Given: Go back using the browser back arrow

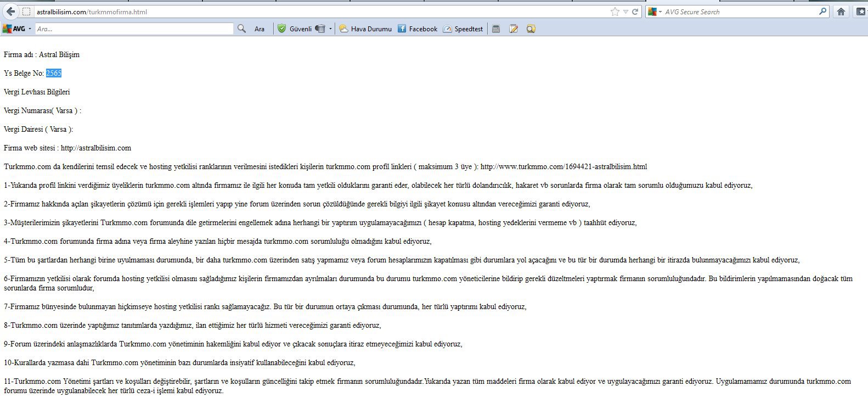Looking at the screenshot, I should pos(10,12).
